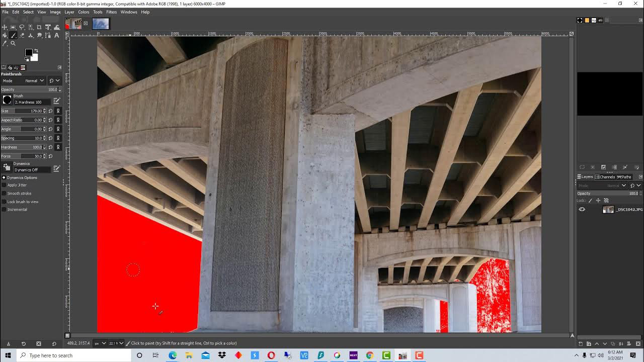Swap foreground and background colors

coord(36,50)
